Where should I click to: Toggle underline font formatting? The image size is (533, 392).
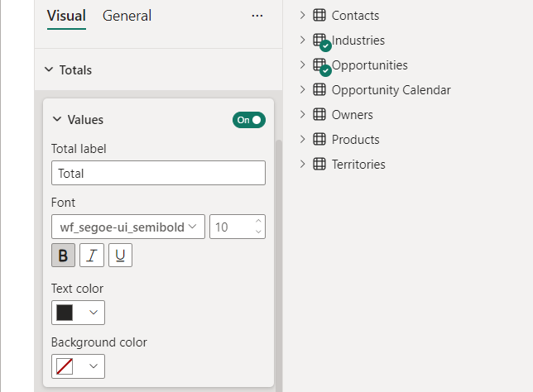coord(120,256)
